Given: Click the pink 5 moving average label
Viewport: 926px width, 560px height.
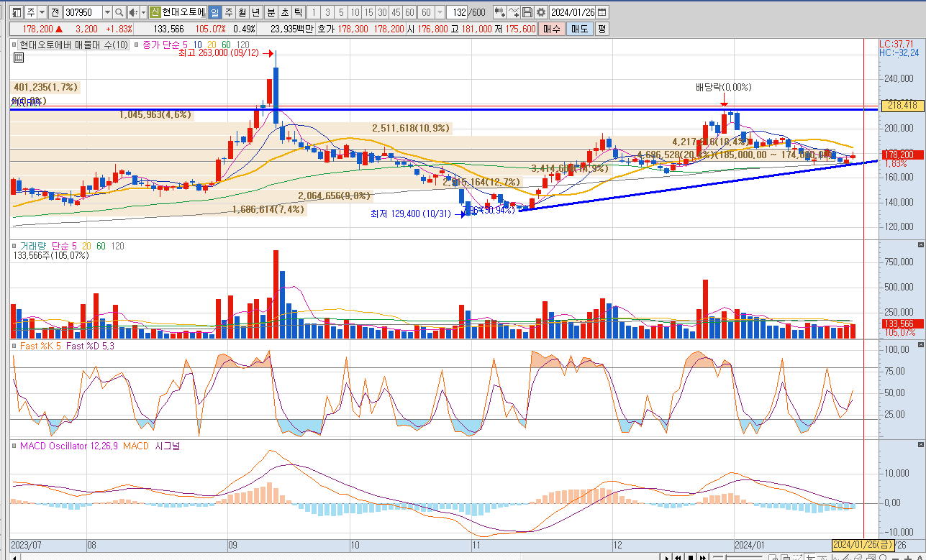Looking at the screenshot, I should pos(185,45).
